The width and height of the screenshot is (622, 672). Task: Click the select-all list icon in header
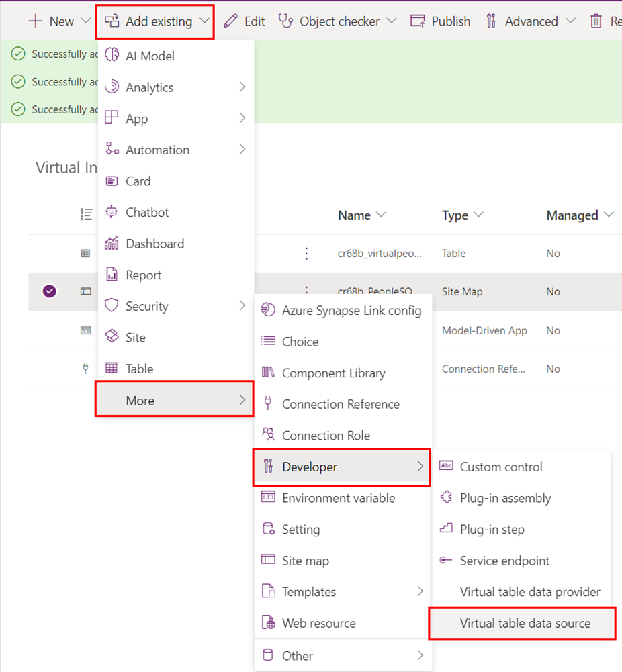point(86,215)
